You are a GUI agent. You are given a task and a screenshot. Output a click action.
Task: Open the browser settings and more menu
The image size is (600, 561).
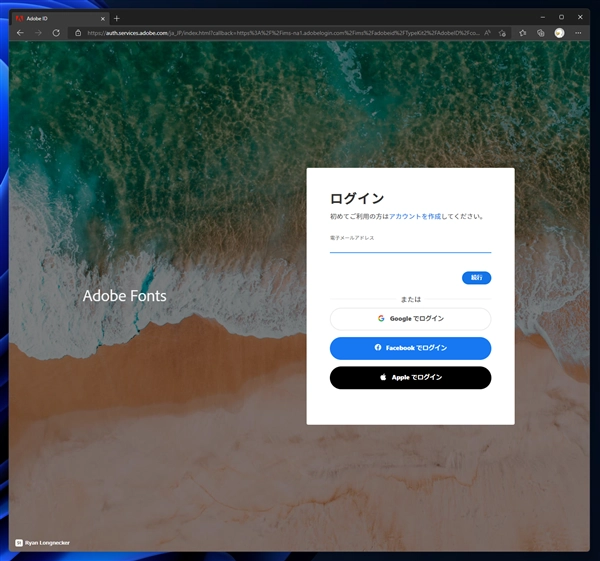[x=578, y=33]
